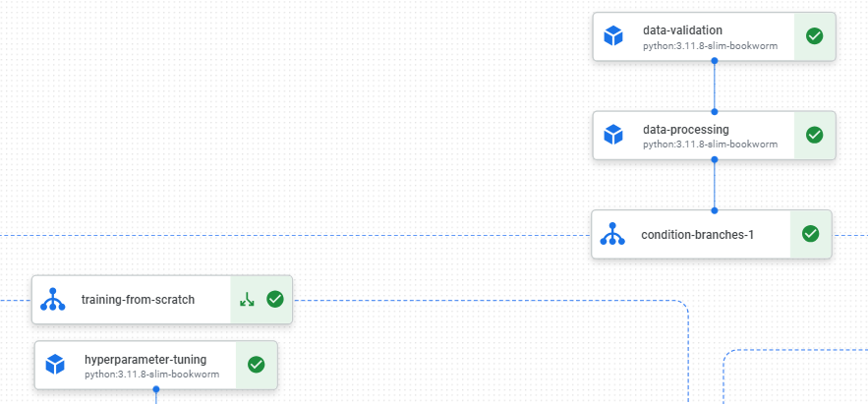The width and height of the screenshot is (868, 404).
Task: Select the hyperparameter-tuning node label
Action: click(145, 360)
